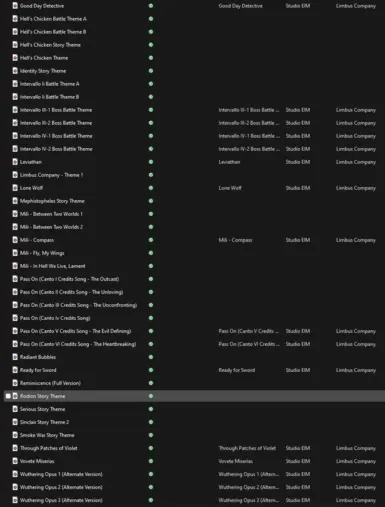Click the file icon for Lone Wolf

coord(15,188)
